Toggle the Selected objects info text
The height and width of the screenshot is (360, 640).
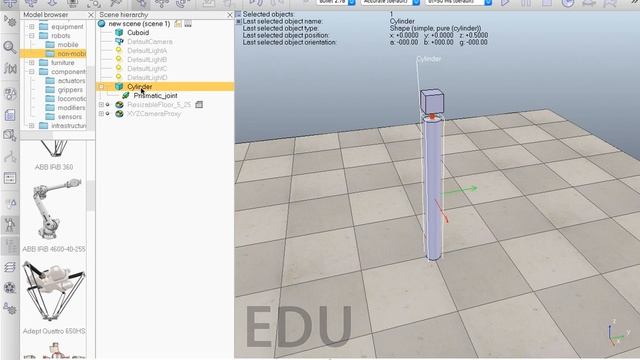239,14
